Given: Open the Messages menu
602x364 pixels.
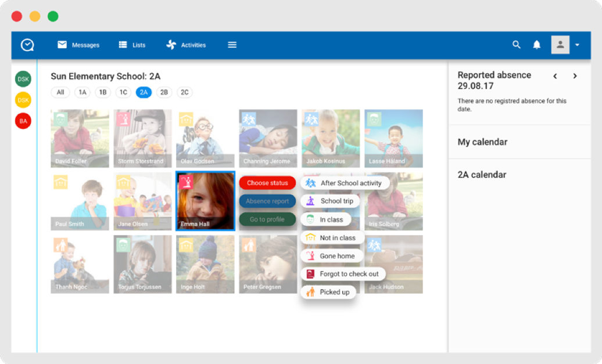Looking at the screenshot, I should (x=78, y=45).
